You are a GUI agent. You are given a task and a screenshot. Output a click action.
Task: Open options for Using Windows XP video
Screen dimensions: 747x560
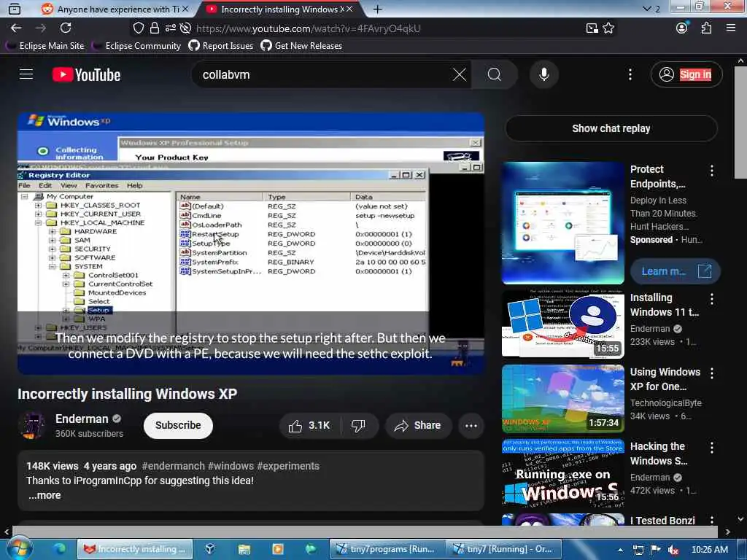711,373
